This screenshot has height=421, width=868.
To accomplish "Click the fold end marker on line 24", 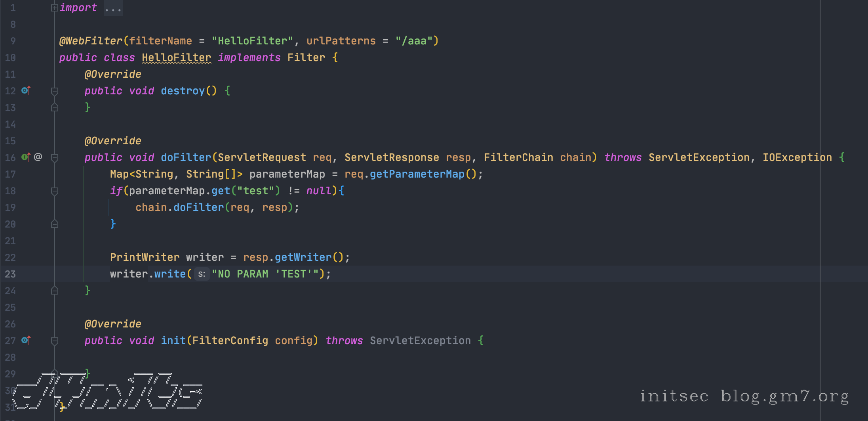I will click(x=55, y=291).
